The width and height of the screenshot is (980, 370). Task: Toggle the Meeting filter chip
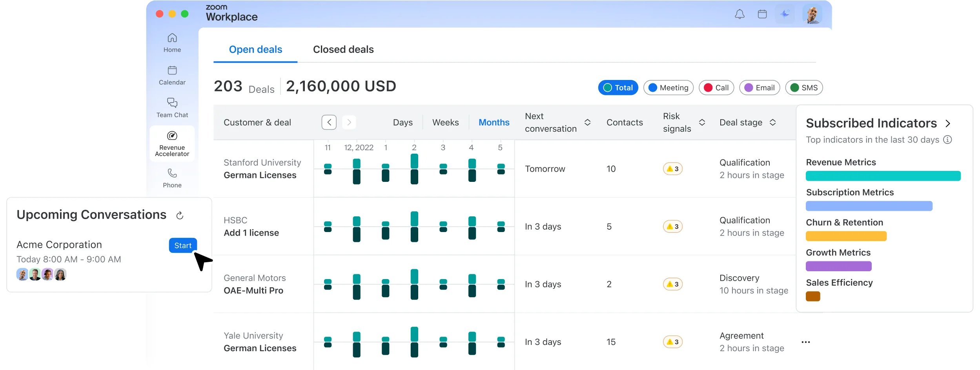[669, 88]
